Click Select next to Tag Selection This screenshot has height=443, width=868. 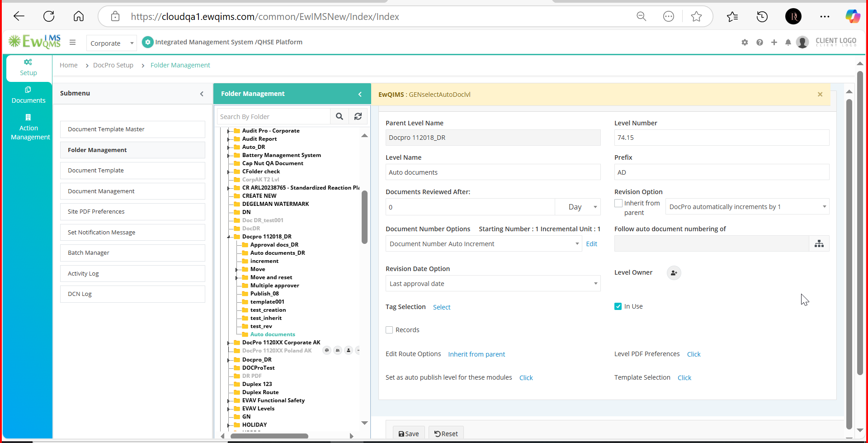(x=442, y=307)
